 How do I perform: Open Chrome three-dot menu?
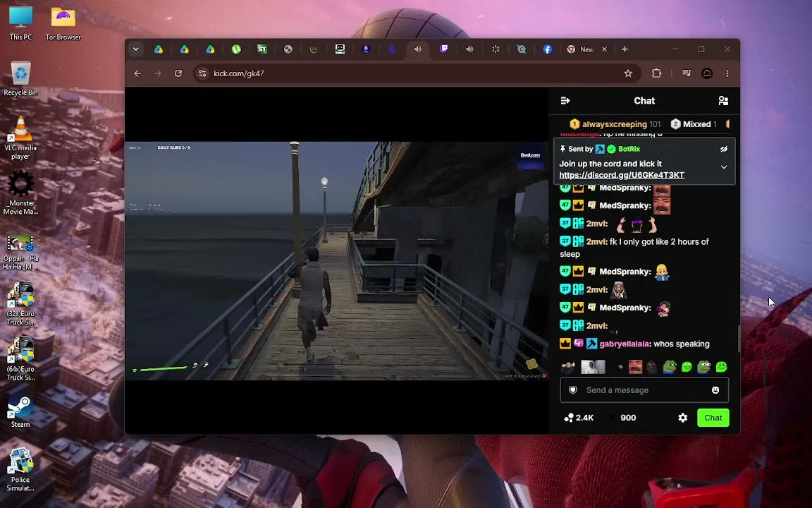tap(727, 73)
